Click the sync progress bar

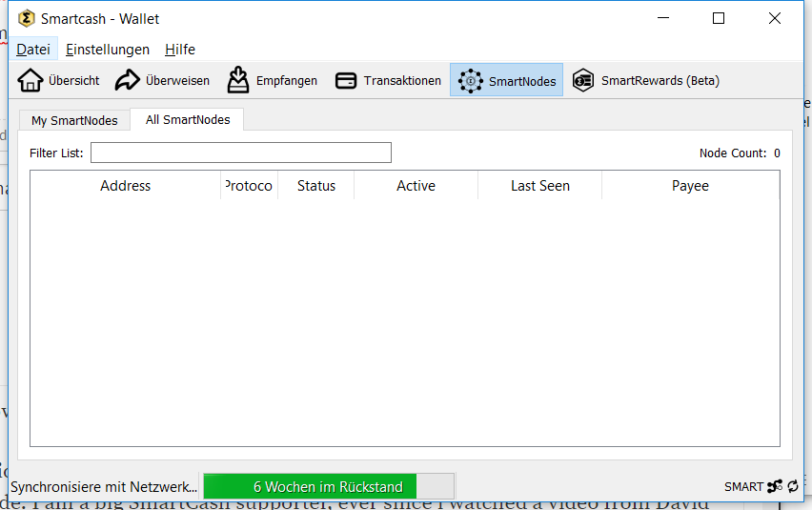tap(329, 487)
